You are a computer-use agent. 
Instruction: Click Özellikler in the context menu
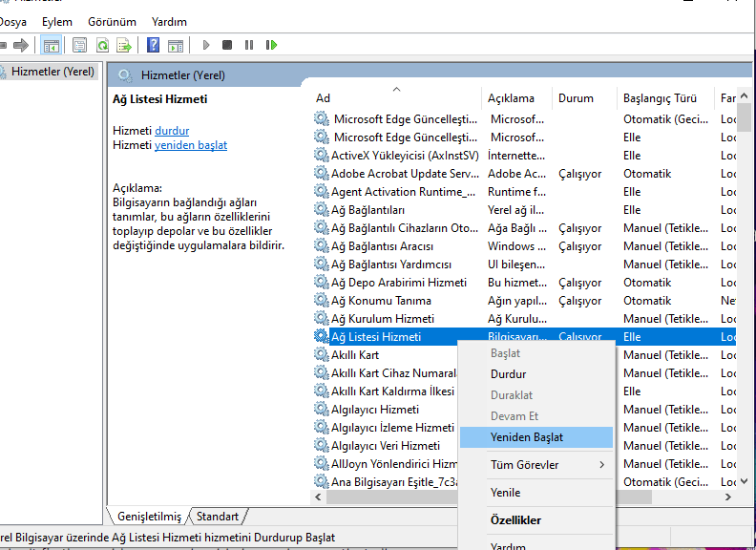coord(515,520)
